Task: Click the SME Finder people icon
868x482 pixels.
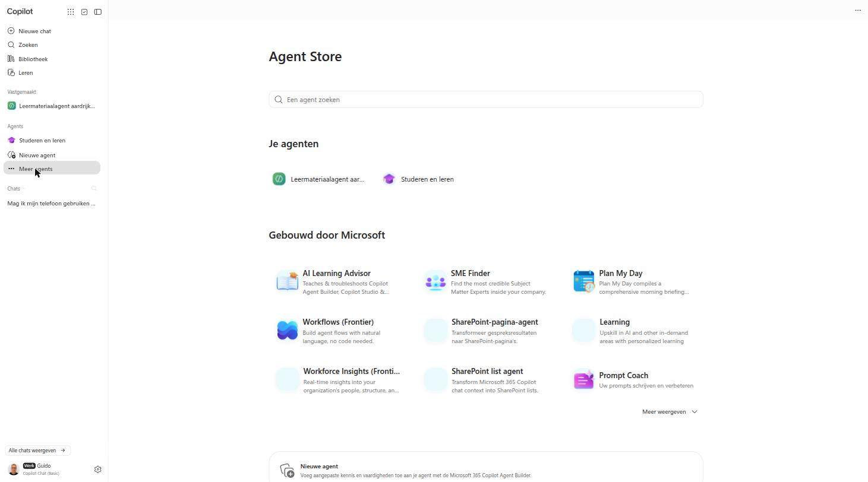Action: click(435, 281)
